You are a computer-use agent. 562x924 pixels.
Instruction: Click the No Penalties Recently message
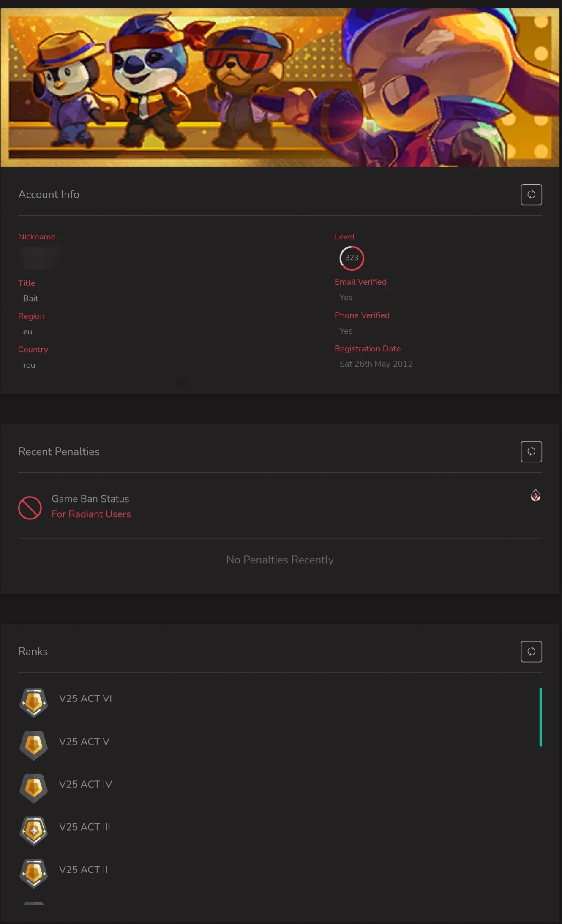pyautogui.click(x=280, y=560)
